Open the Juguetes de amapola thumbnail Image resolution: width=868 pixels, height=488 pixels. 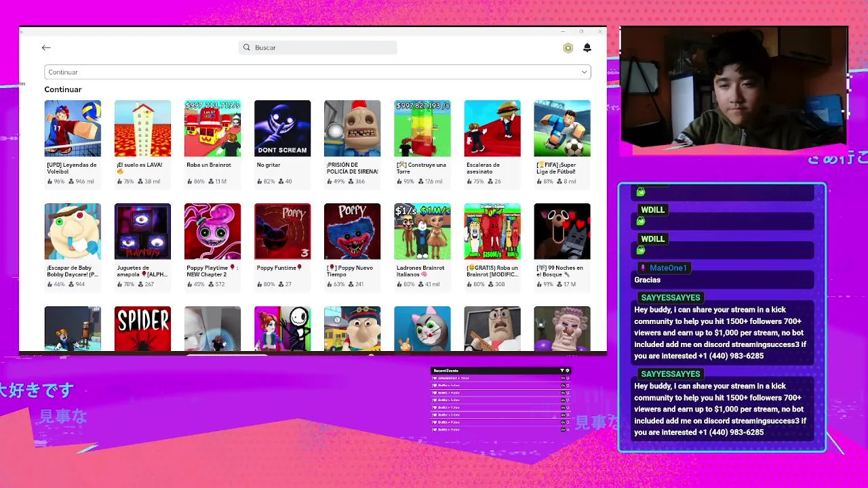(x=142, y=231)
